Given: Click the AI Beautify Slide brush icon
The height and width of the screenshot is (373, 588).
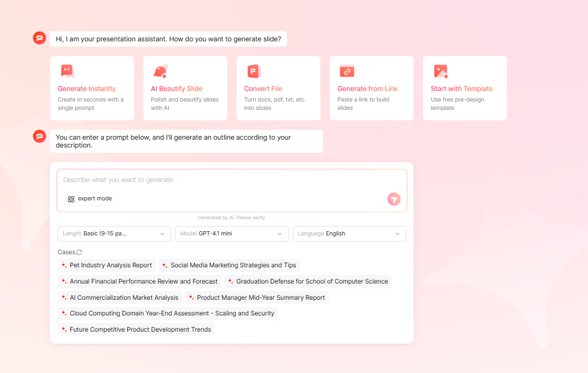Looking at the screenshot, I should (x=160, y=71).
